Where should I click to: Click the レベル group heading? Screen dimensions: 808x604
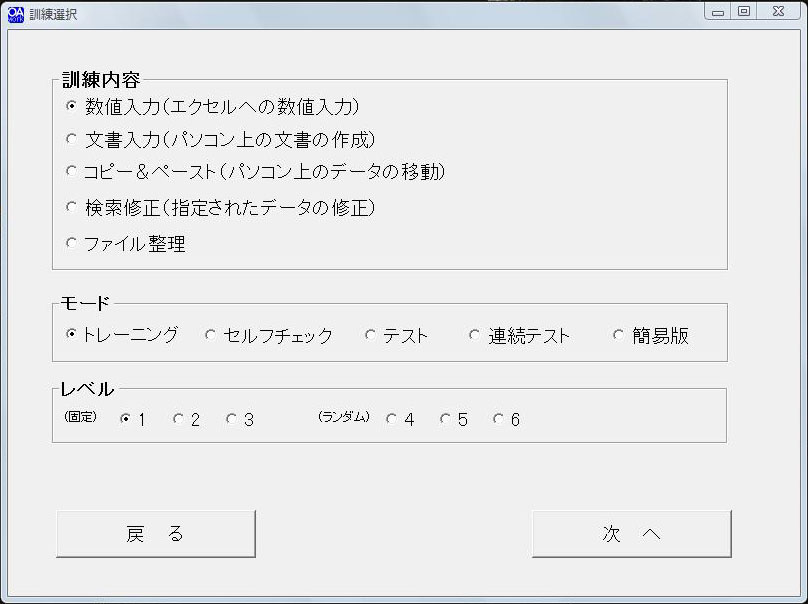click(x=87, y=389)
